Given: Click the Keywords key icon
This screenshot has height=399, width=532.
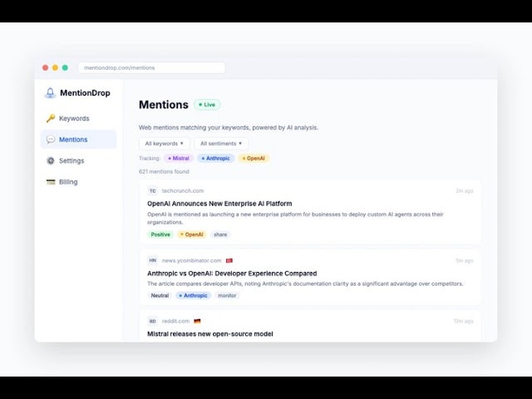Looking at the screenshot, I should tap(51, 118).
